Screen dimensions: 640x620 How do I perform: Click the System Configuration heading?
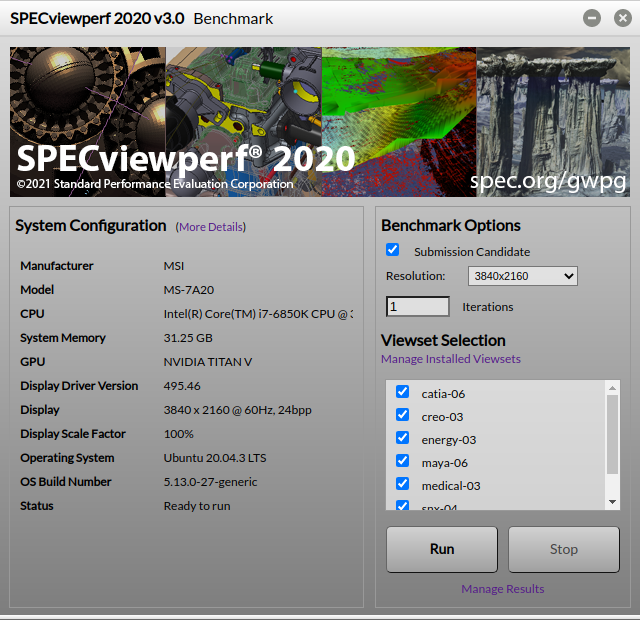(91, 226)
